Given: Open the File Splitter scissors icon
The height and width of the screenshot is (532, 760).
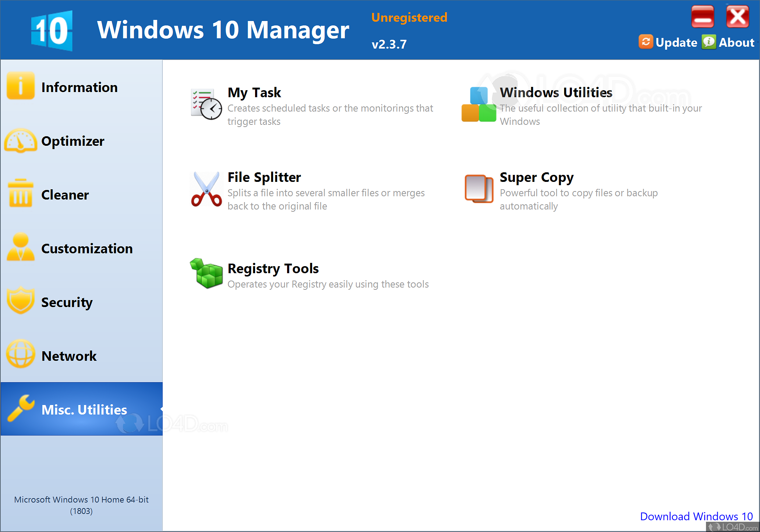Looking at the screenshot, I should coord(206,190).
